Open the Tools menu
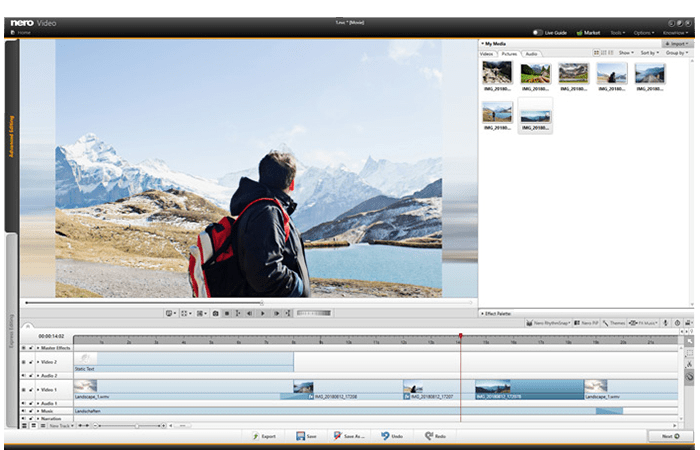 coord(617,33)
